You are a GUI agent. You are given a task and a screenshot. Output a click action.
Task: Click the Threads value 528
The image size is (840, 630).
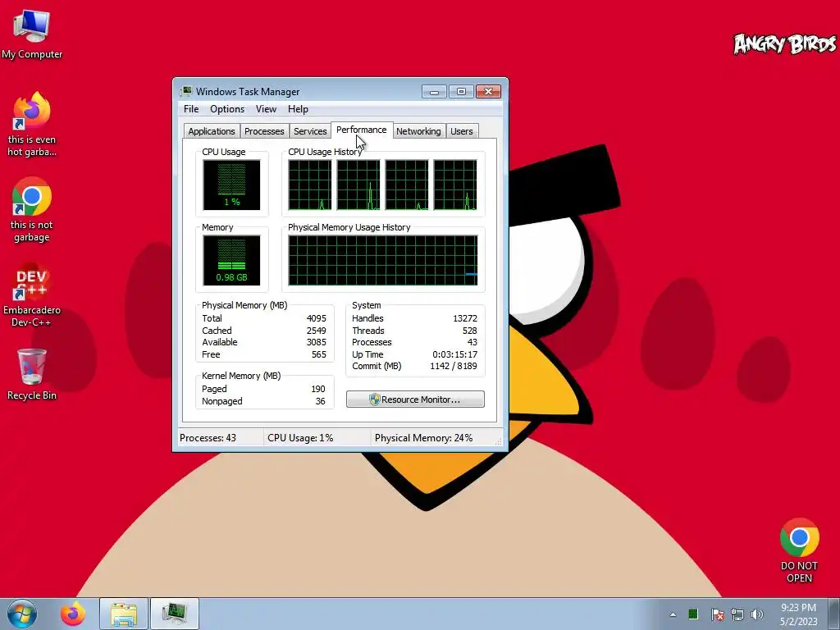point(470,331)
